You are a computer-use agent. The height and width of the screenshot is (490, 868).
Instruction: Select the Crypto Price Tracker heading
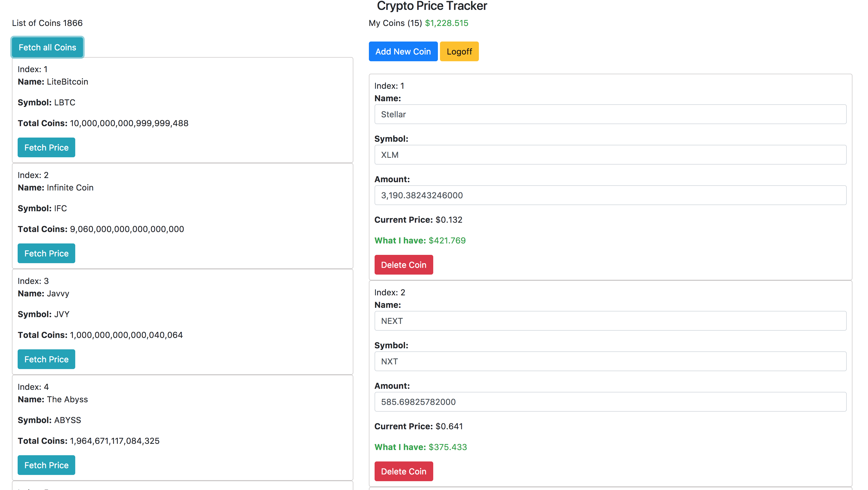pyautogui.click(x=432, y=6)
